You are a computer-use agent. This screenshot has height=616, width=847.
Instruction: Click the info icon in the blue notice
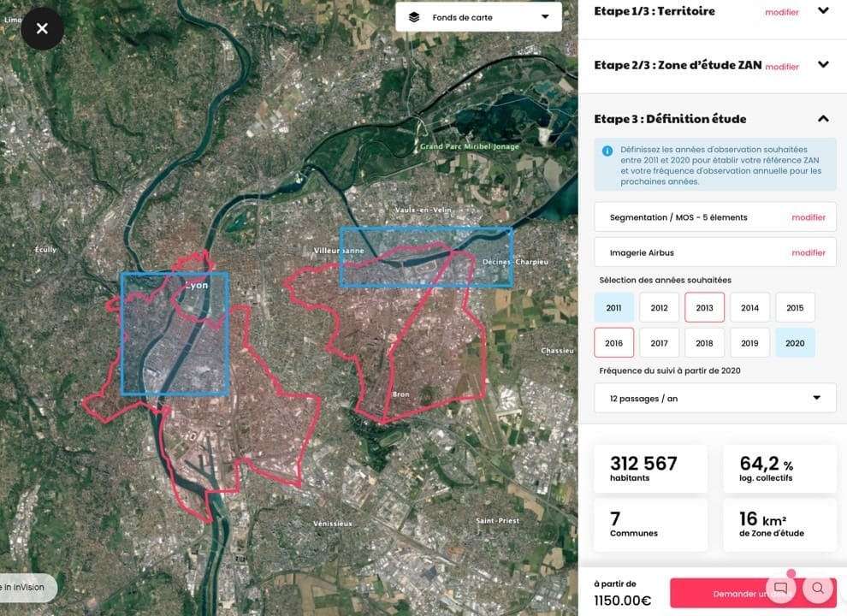coord(607,151)
